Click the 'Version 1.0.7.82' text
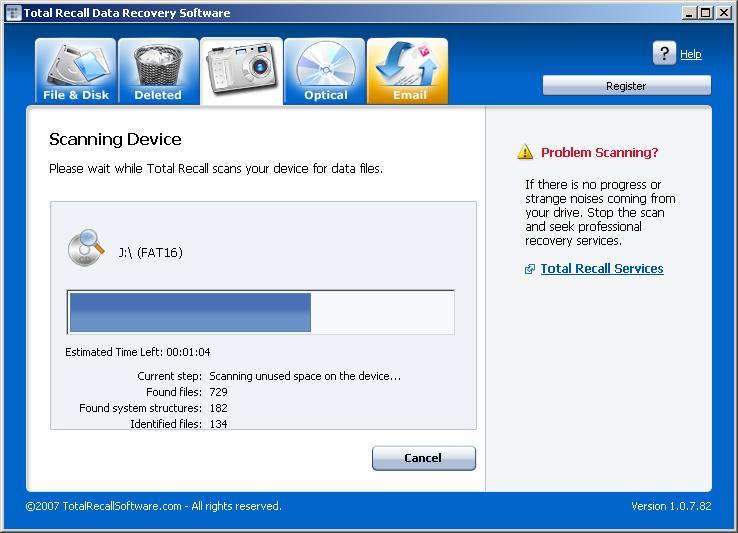 [x=671, y=506]
